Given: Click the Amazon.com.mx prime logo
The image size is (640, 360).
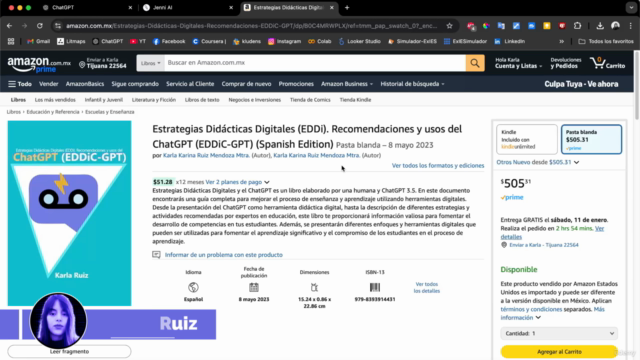Looking at the screenshot, I should click(x=39, y=64).
